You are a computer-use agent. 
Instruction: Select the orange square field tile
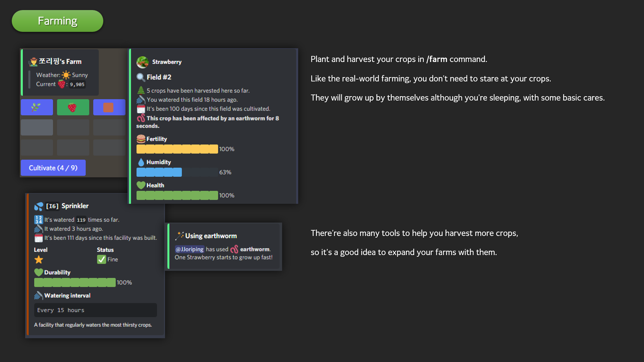109,107
